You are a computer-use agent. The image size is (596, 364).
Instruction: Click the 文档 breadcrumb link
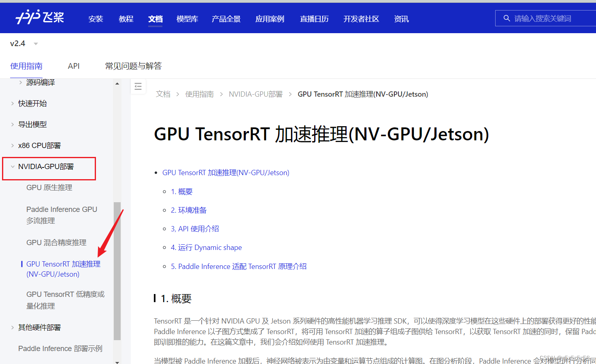pyautogui.click(x=163, y=94)
